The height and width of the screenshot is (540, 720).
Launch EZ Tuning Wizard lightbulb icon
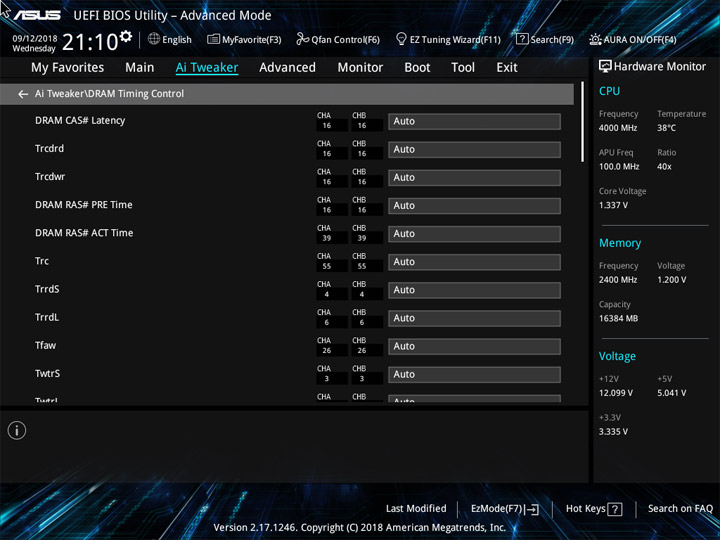(401, 39)
